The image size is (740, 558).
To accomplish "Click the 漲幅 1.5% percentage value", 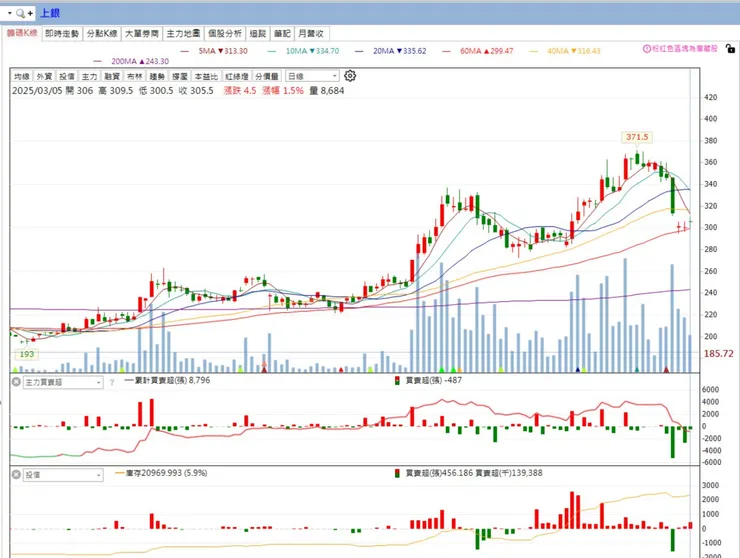I will pyautogui.click(x=283, y=91).
